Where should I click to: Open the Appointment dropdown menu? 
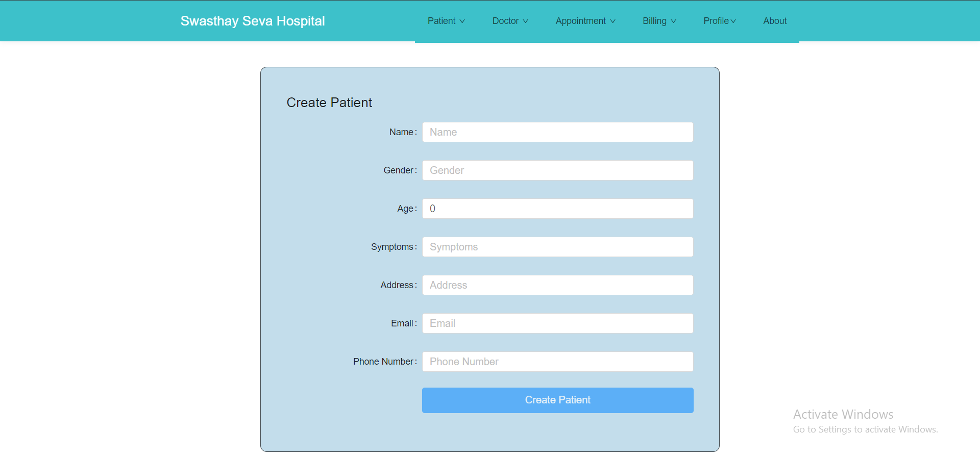pos(585,21)
